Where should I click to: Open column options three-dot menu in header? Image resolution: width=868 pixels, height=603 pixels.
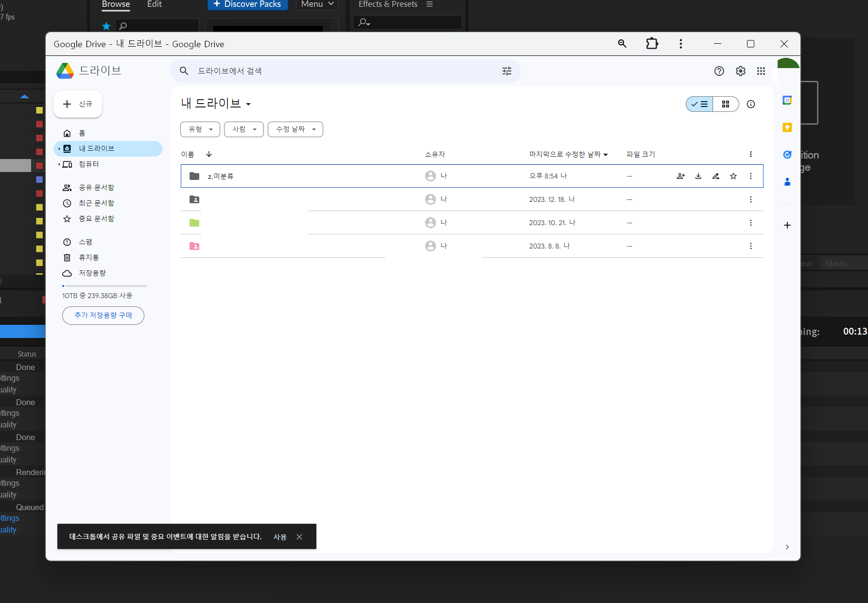click(751, 154)
